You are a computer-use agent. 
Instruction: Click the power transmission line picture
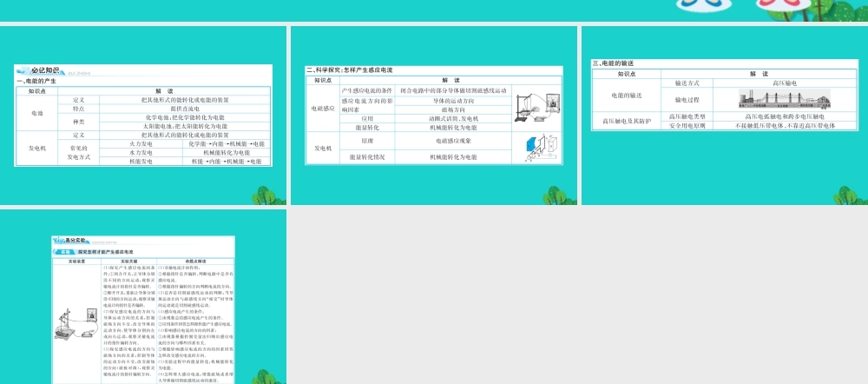[x=785, y=99]
